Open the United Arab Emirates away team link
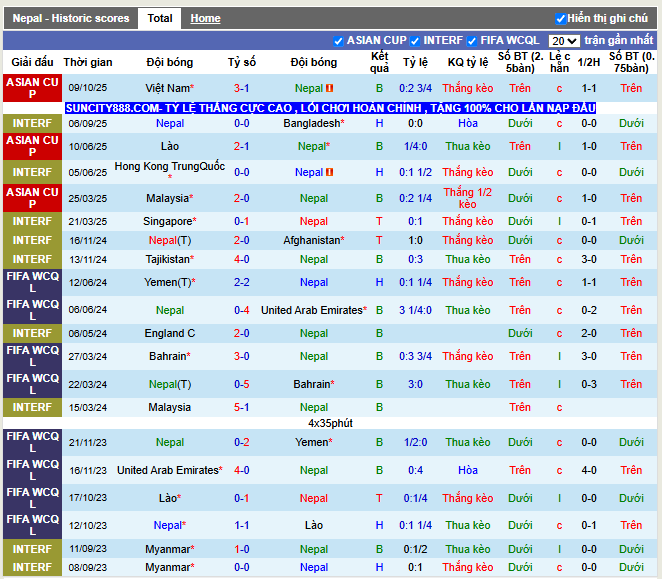The width and height of the screenshot is (662, 579). [311, 310]
